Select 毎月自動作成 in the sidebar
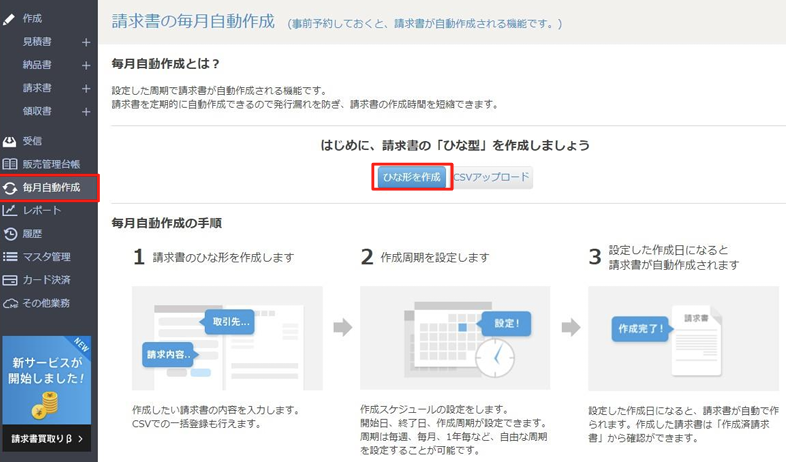The image size is (786, 462). [x=50, y=187]
